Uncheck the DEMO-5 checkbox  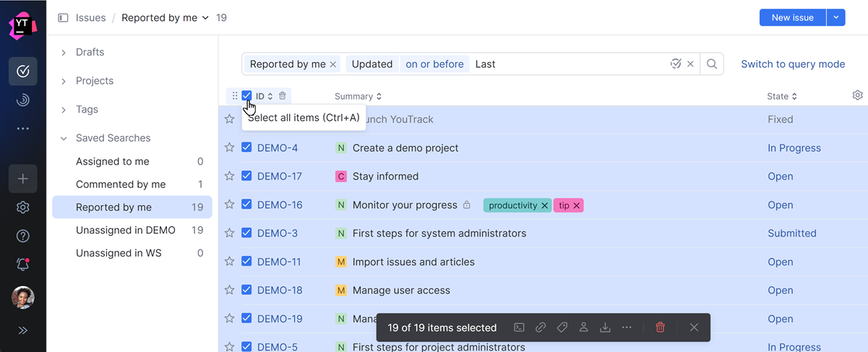pos(246,347)
